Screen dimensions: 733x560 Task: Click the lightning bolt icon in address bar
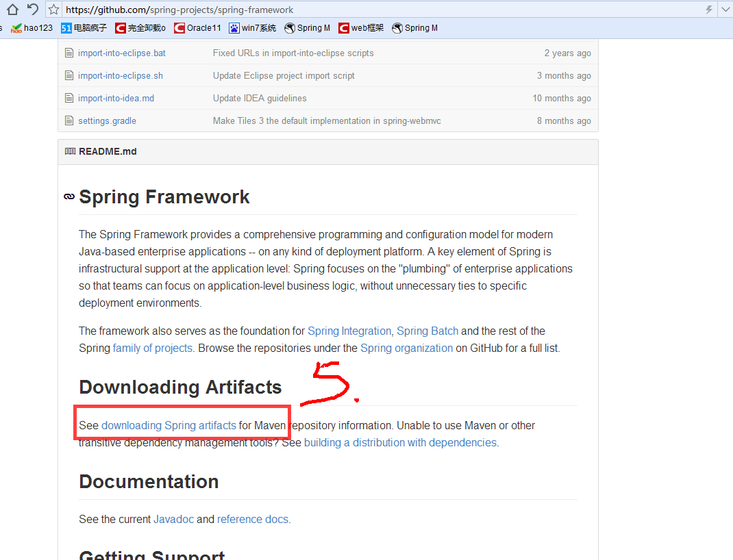(709, 10)
